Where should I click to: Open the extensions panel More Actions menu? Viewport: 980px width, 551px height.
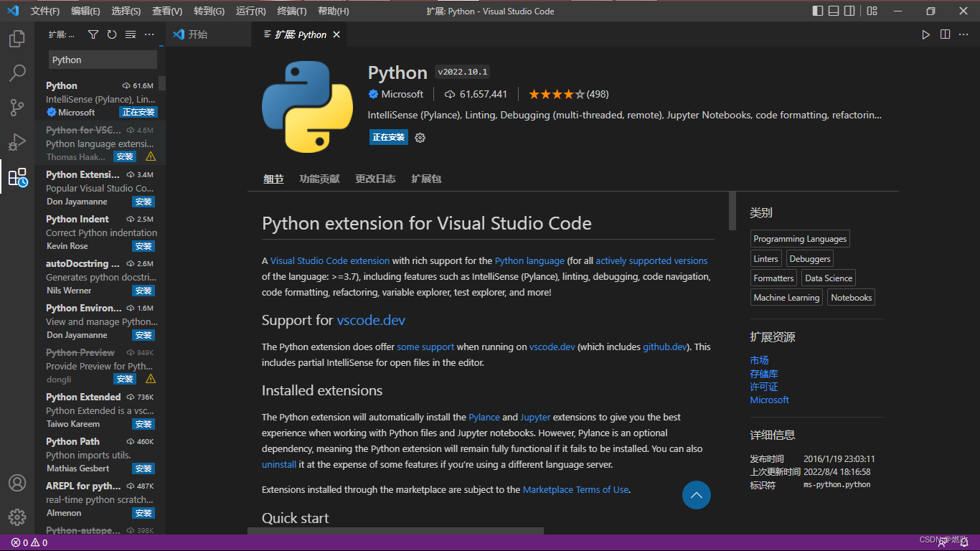[149, 34]
